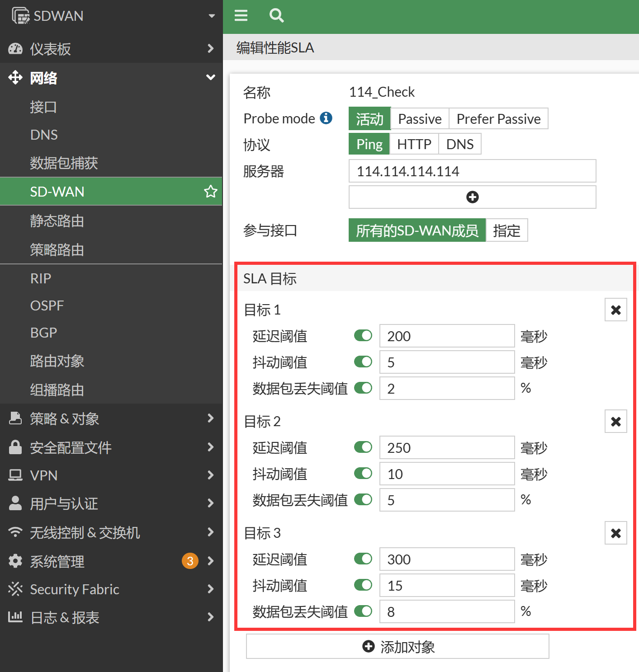Viewport: 639px width, 672px height.
Task: Click the hamburger menu icon
Action: [x=241, y=16]
